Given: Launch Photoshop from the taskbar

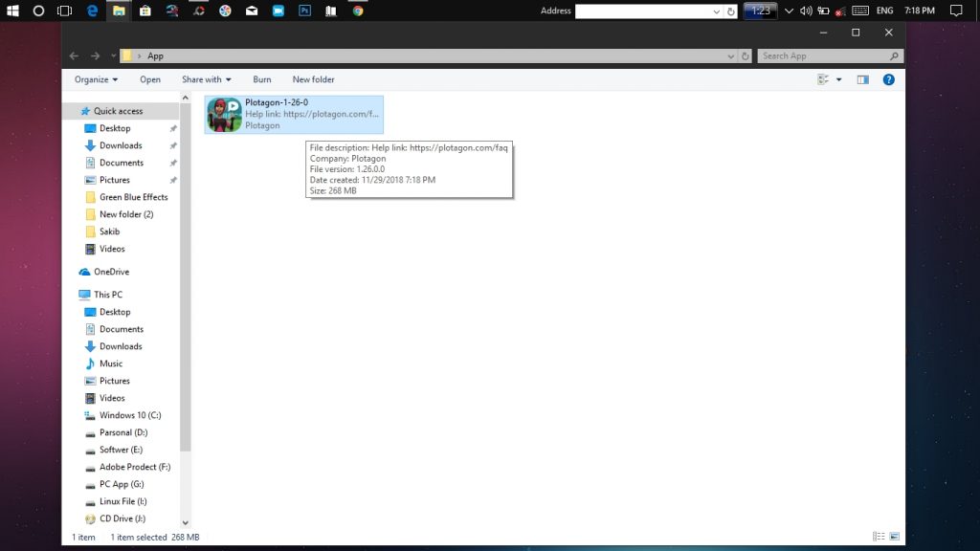Looking at the screenshot, I should [x=304, y=11].
